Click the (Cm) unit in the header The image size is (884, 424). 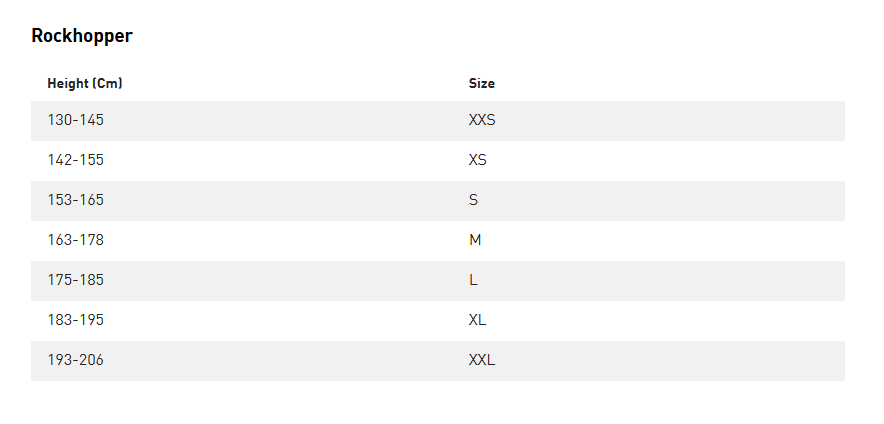click(x=108, y=84)
